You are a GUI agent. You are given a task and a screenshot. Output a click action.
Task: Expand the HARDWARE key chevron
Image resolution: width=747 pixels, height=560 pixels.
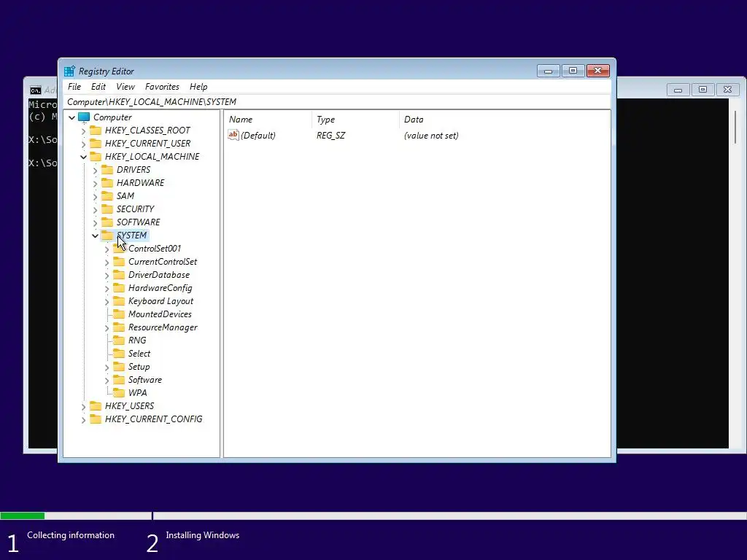95,183
